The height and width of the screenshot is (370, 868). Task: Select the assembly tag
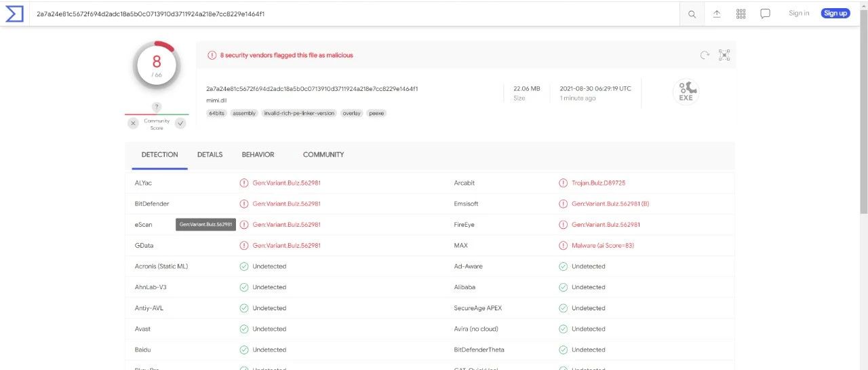click(x=244, y=113)
